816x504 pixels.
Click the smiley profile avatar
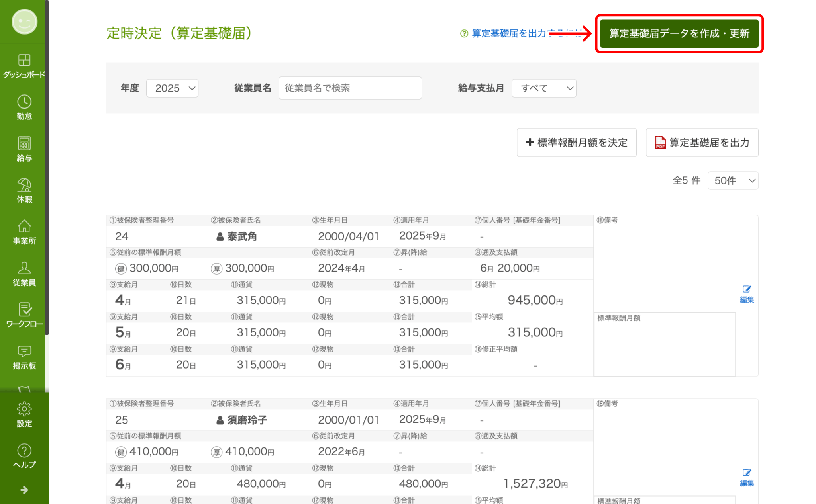[x=24, y=22]
